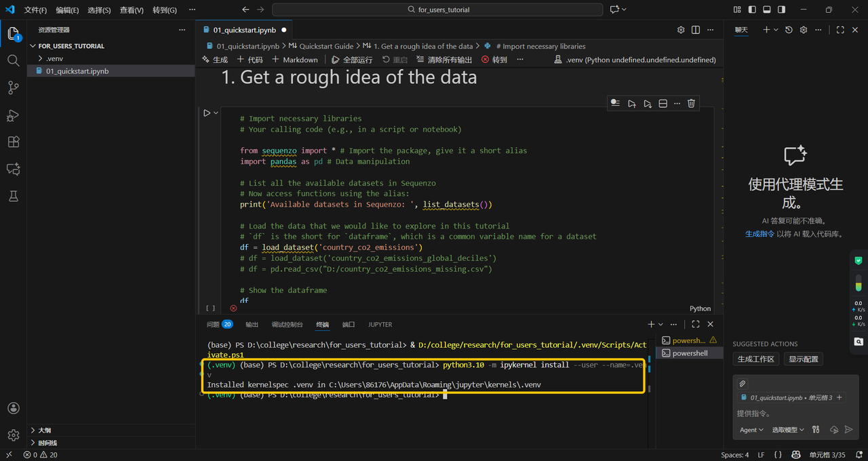Screen dimensions: 868x461
Task: Click the 全部运行 run all button
Action: tap(353, 60)
